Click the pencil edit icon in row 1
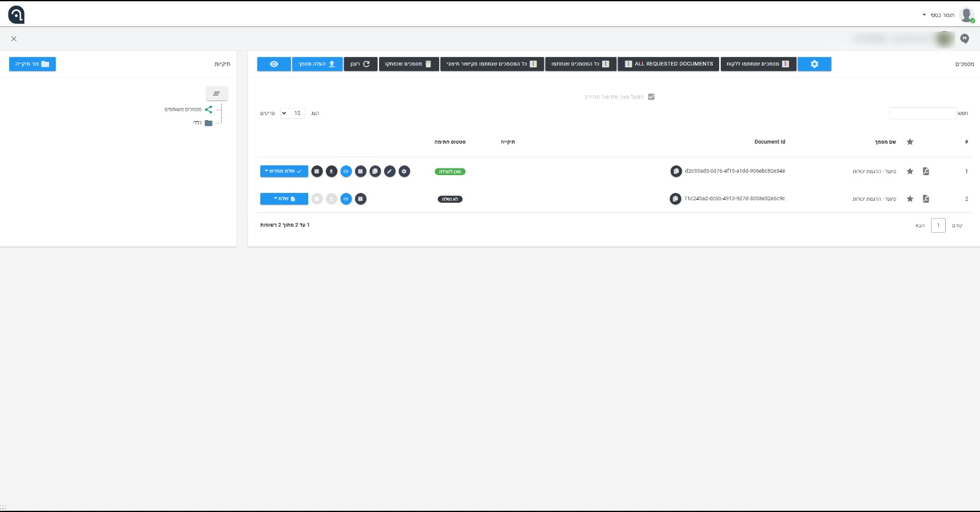The height and width of the screenshot is (512, 980). 390,171
